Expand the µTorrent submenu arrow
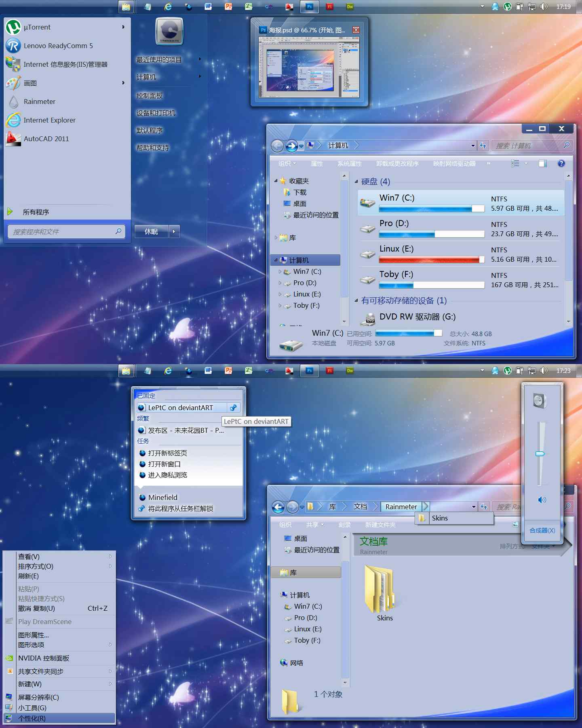This screenshot has width=582, height=728. click(x=123, y=27)
